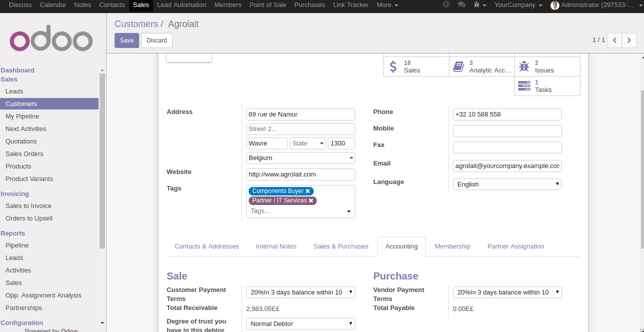The image size is (644, 332).
Task: Open Dashboard in the sidebar
Action: 18,70
